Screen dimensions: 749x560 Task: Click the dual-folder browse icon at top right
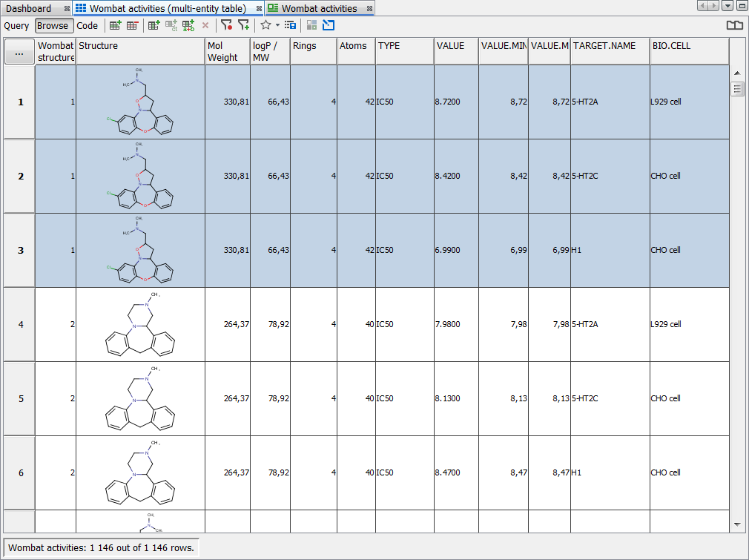734,24
